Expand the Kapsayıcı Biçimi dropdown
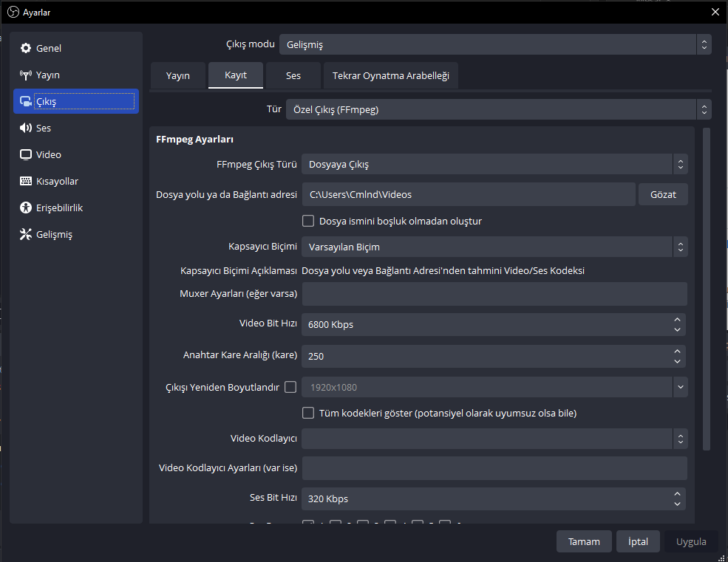This screenshot has width=728, height=562. coord(494,247)
